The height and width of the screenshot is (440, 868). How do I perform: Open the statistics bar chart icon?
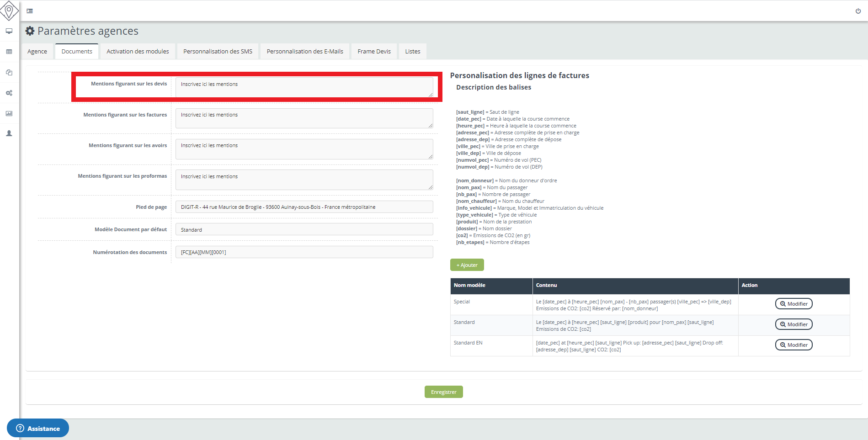(x=9, y=113)
